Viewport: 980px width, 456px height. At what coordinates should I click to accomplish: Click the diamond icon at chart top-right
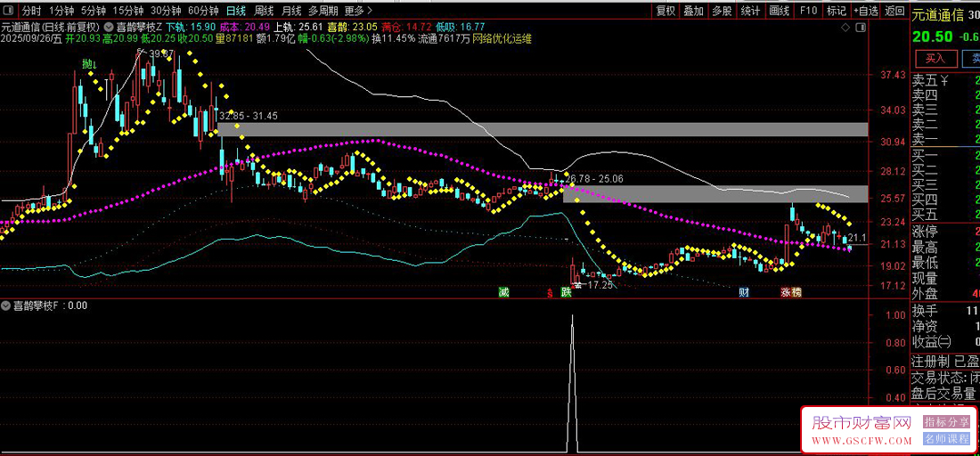[x=845, y=28]
